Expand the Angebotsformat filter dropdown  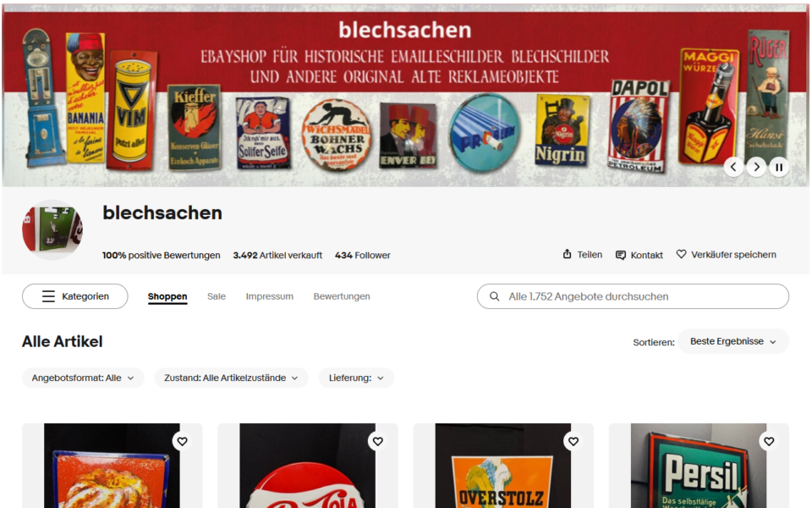pyautogui.click(x=83, y=378)
